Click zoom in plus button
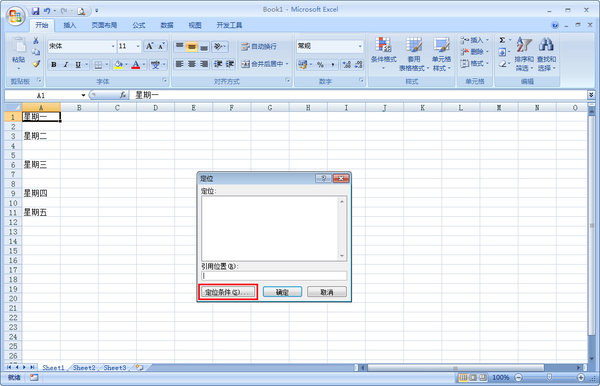 (580, 377)
